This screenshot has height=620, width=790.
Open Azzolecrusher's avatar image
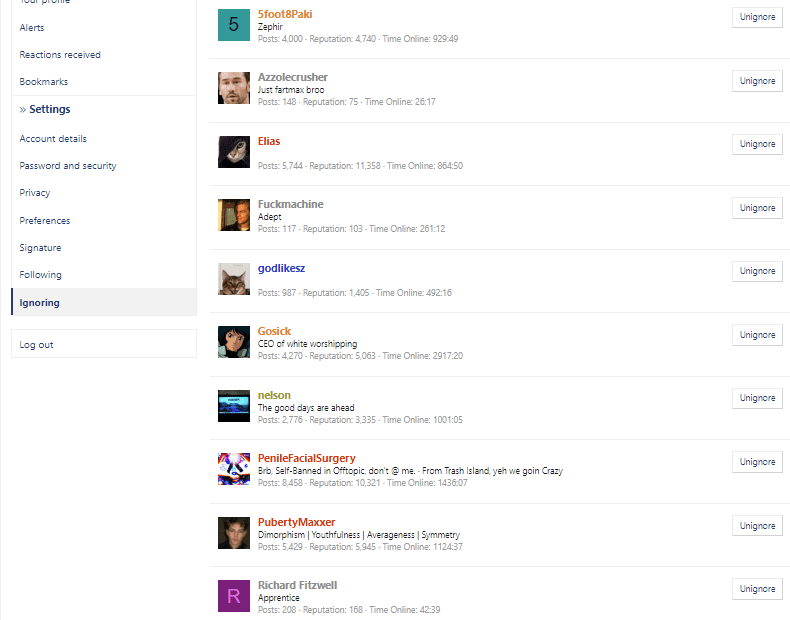[234, 88]
